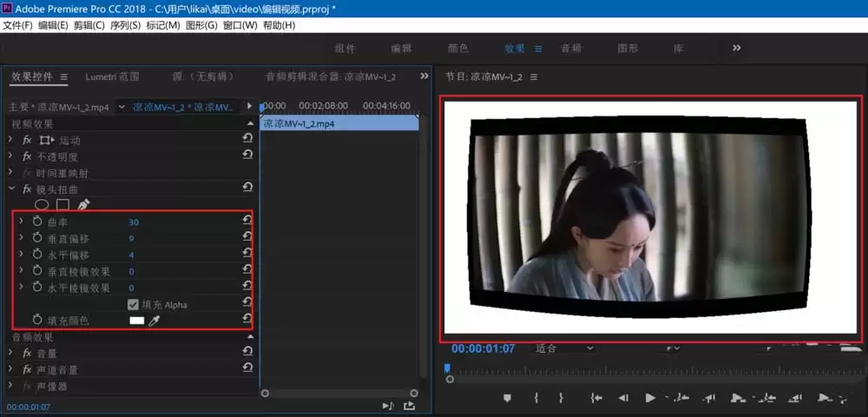Expand the 运动 effect properties
This screenshot has width=868, height=417.
point(11,140)
